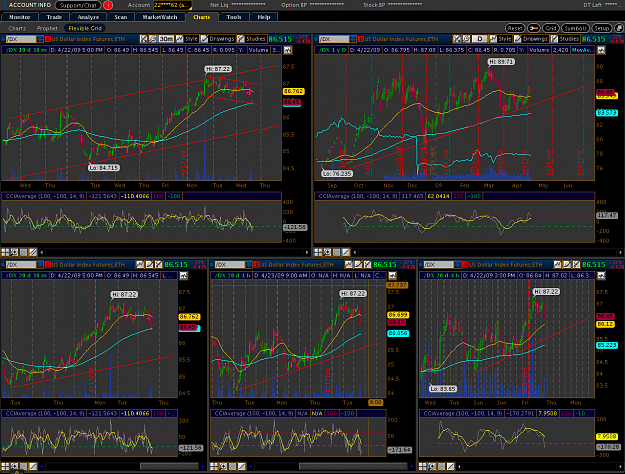Switch to the Analyze tab
Screen dimensions: 625x474
pos(88,17)
